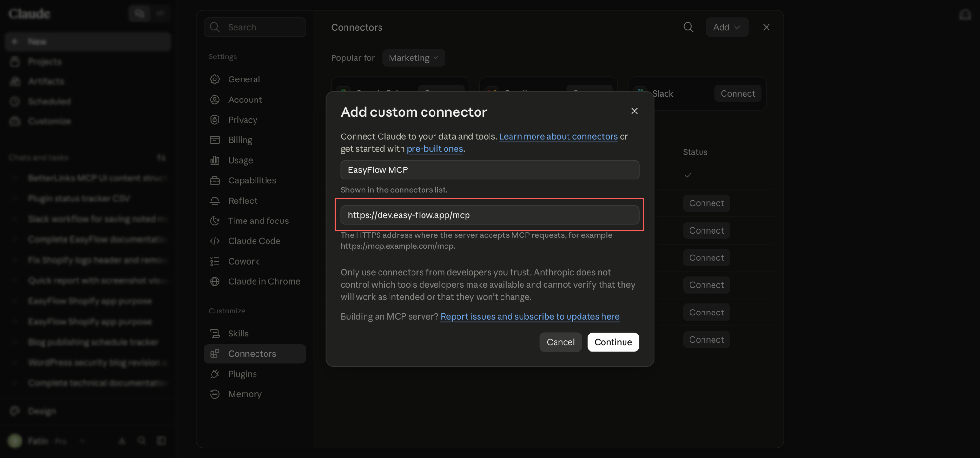Open the pre-built ones link

434,149
